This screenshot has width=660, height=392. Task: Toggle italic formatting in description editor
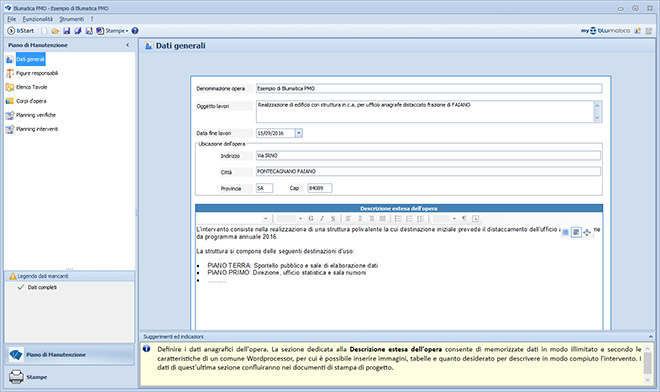[322, 219]
